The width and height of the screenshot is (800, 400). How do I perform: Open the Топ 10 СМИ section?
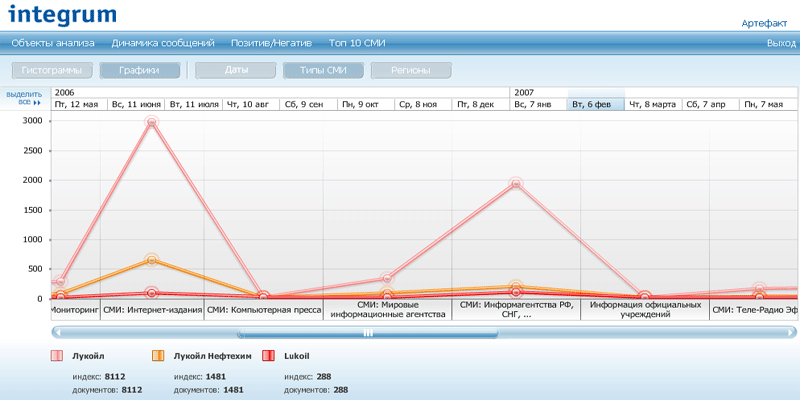(x=357, y=43)
